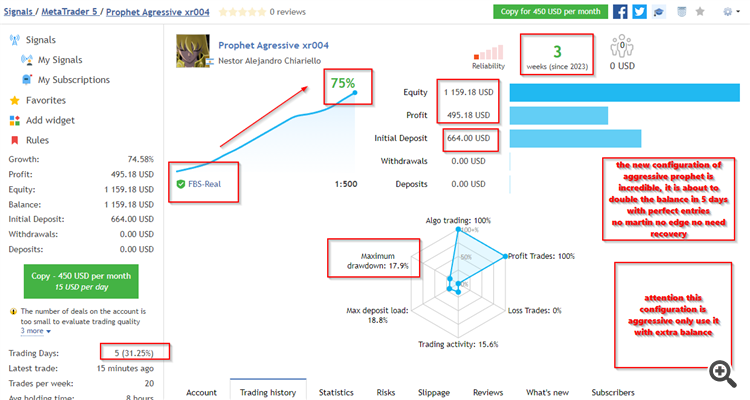Add signal to favorites with star icon

pos(700,11)
